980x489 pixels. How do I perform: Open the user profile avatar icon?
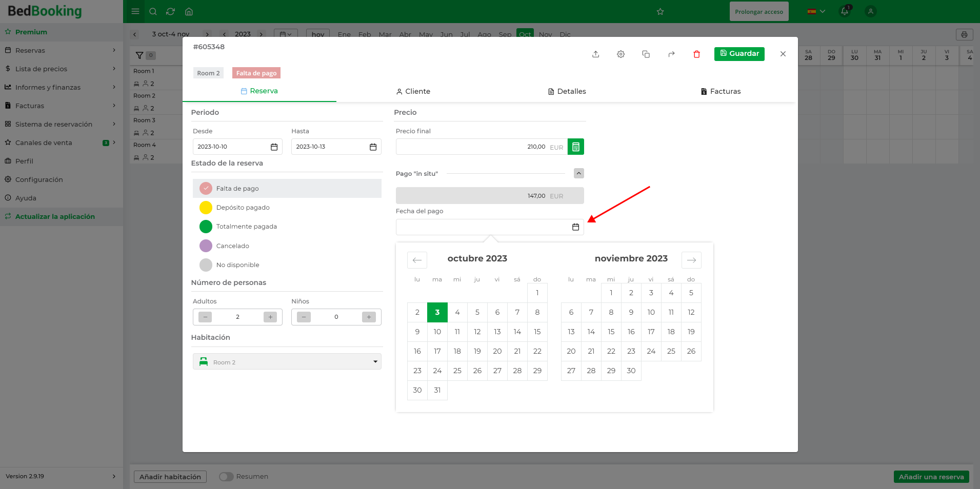click(x=871, y=11)
